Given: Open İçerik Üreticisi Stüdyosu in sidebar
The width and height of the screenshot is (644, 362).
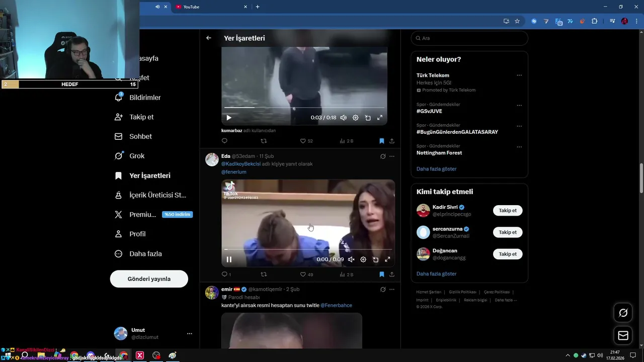Looking at the screenshot, I should (x=150, y=195).
